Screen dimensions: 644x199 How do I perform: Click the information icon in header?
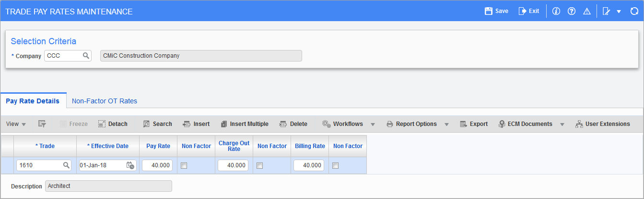[x=556, y=11]
